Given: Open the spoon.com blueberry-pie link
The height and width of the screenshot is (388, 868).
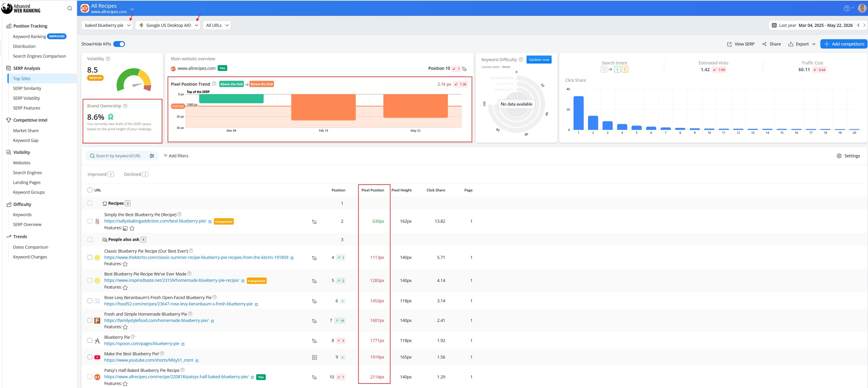Looking at the screenshot, I should (142, 344).
